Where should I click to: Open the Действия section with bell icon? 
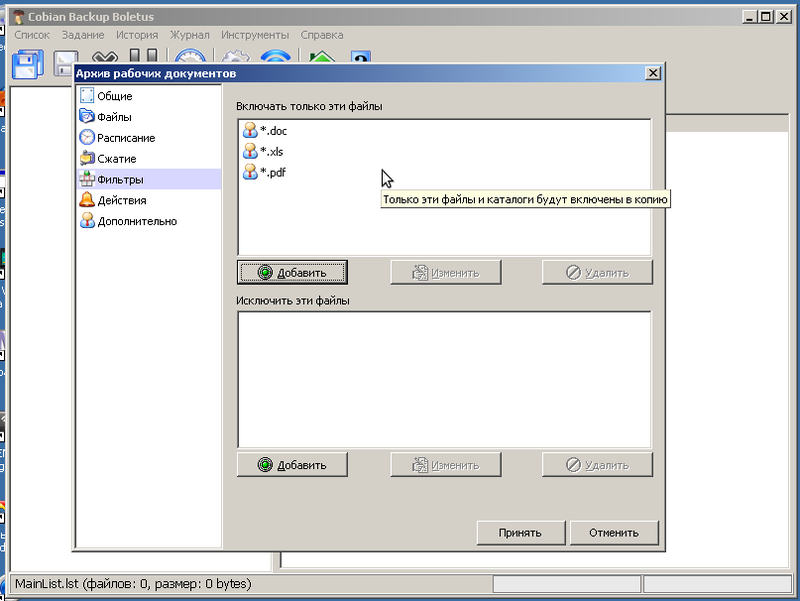click(x=121, y=200)
